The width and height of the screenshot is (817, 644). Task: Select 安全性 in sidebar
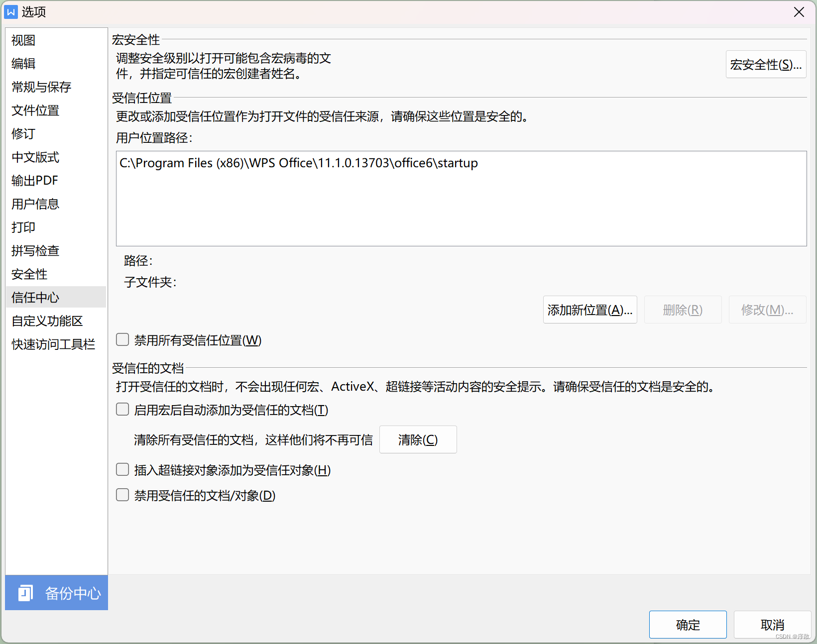pos(56,274)
